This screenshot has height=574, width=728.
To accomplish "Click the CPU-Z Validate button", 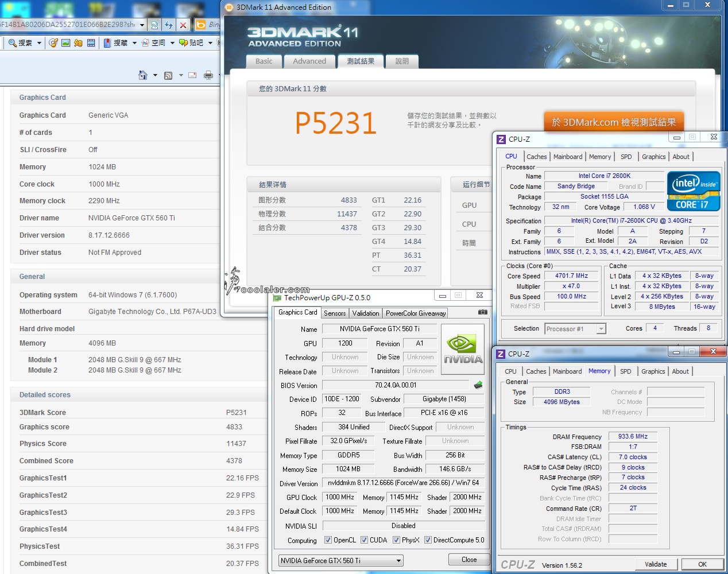I will 656,564.
